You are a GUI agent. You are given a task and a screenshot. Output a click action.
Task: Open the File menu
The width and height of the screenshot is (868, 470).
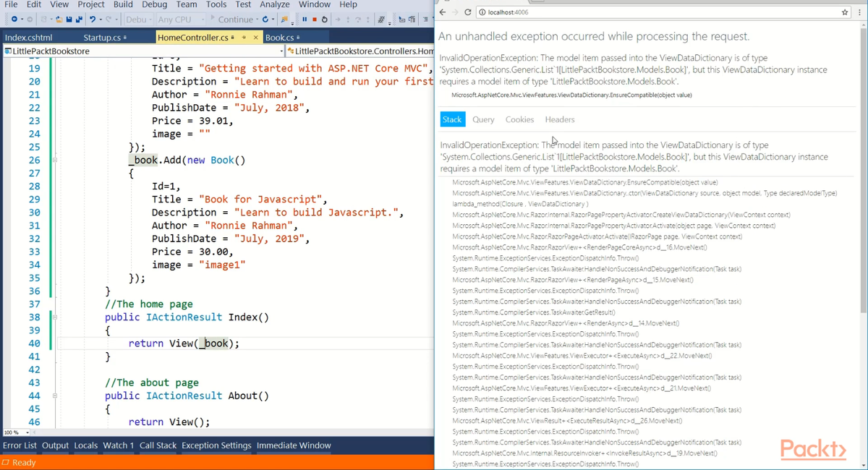tap(11, 4)
